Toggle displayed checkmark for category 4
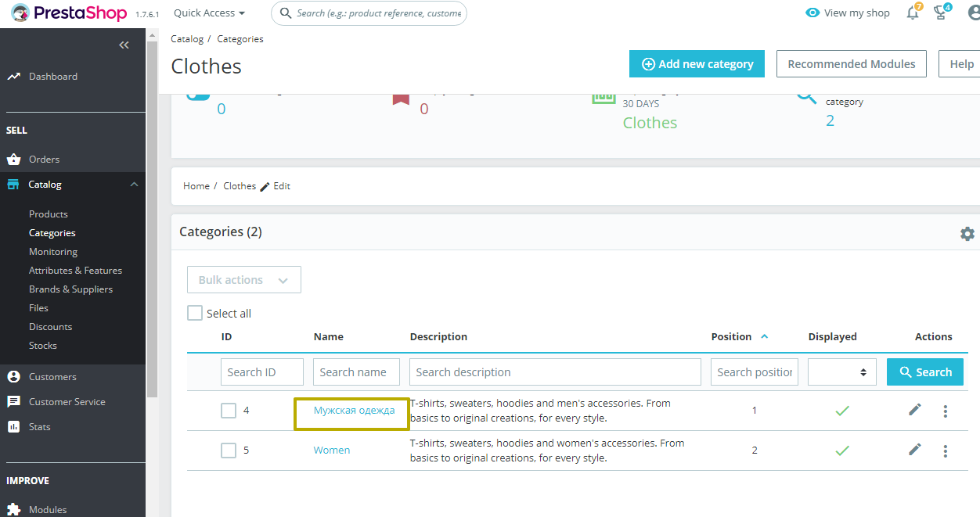The image size is (980, 517). click(842, 411)
